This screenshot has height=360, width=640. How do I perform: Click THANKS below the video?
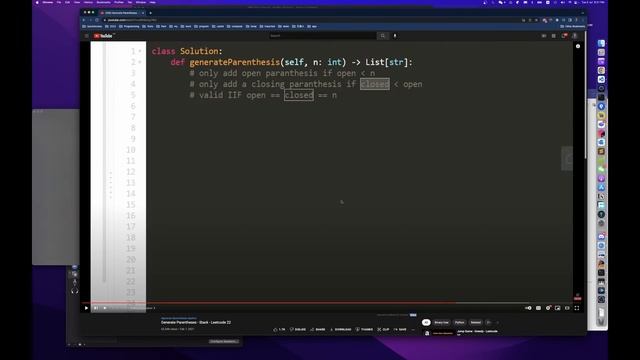point(364,329)
